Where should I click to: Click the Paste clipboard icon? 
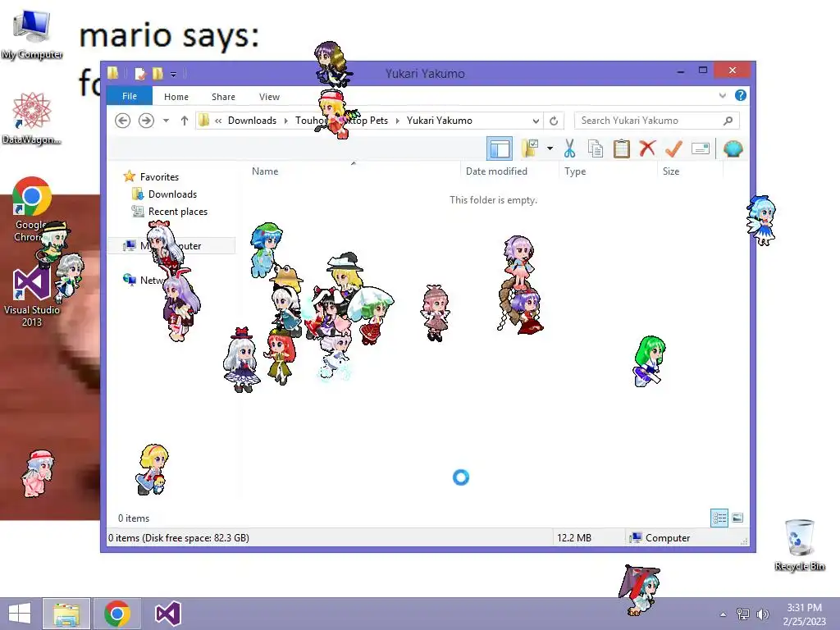(x=622, y=148)
